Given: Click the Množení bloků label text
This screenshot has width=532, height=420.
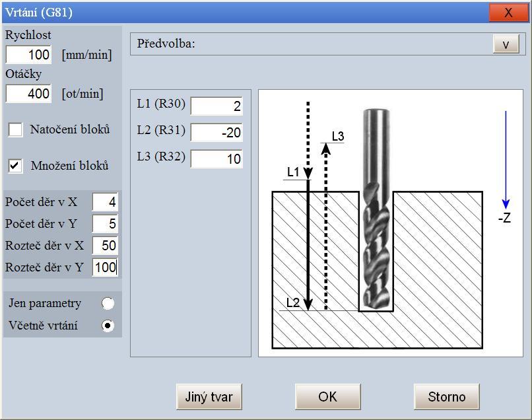Looking at the screenshot, I should click(70, 166).
